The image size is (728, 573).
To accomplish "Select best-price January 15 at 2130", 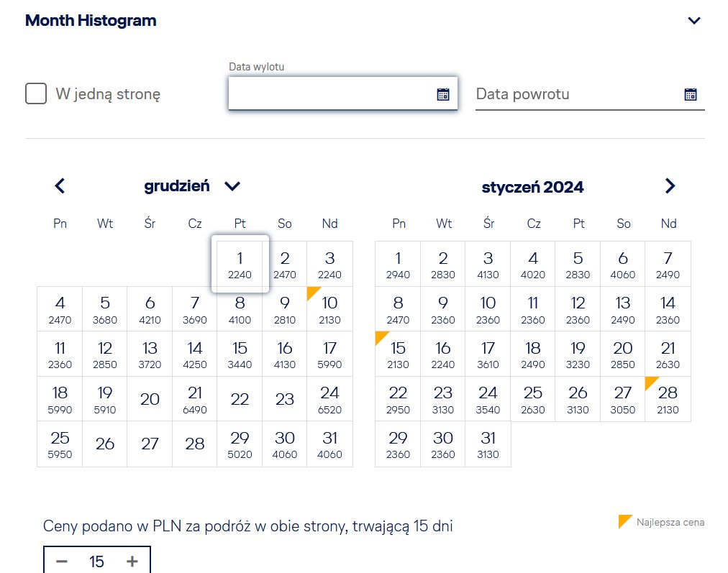I will click(398, 354).
